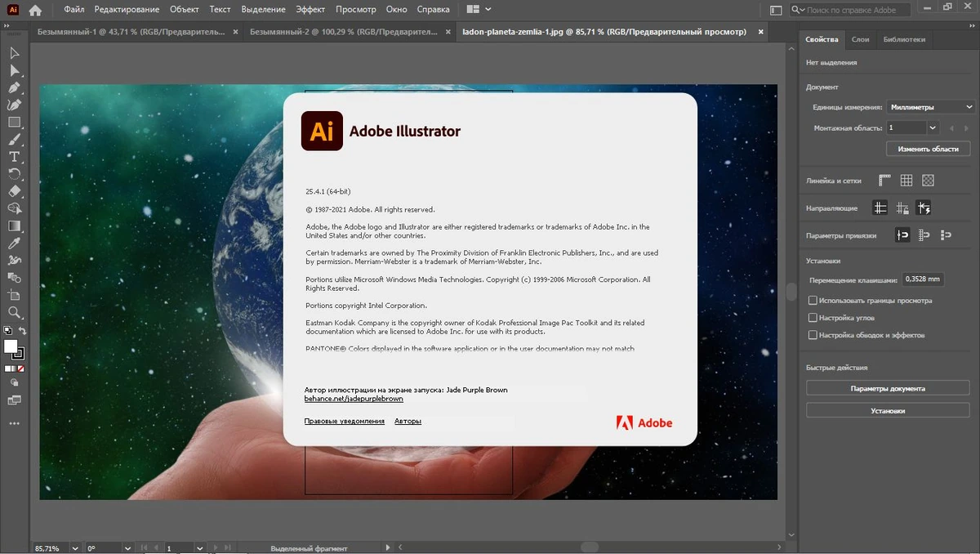Click the Home icon in top bar
The width and height of the screenshot is (980, 554).
(x=35, y=10)
